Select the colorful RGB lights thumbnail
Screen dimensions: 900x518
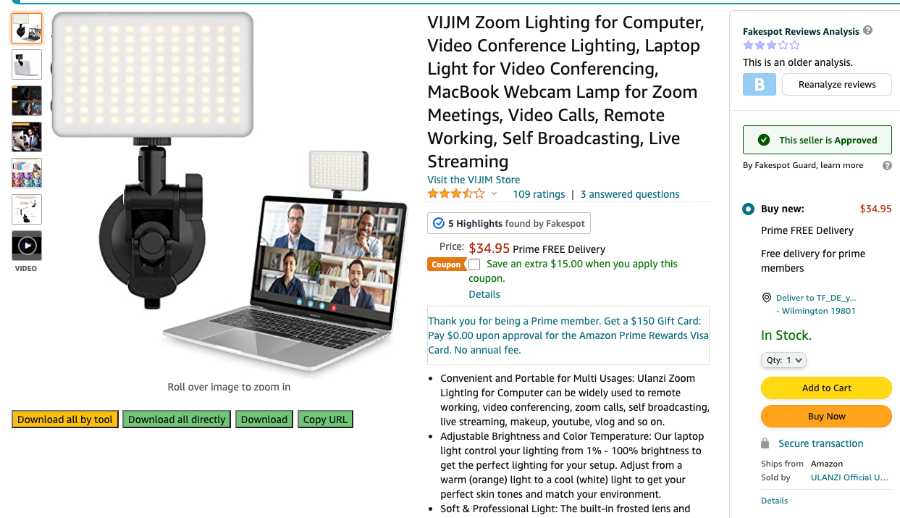coord(26,173)
